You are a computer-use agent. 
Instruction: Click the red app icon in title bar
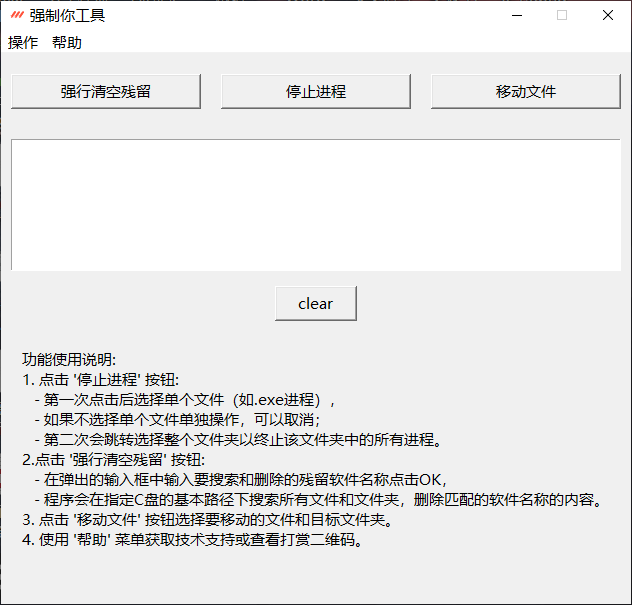[17, 15]
